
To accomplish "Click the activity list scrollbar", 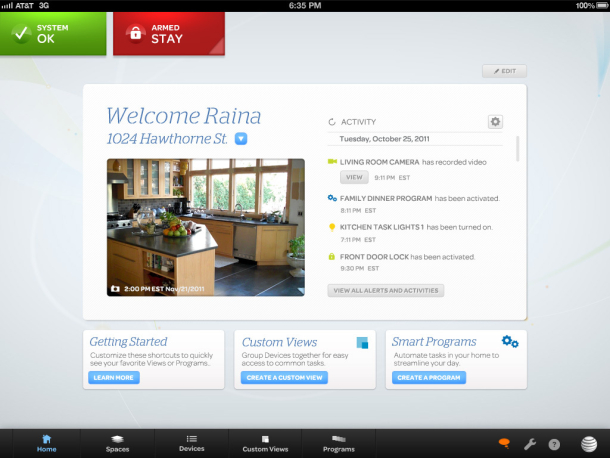I will pyautogui.click(x=517, y=149).
